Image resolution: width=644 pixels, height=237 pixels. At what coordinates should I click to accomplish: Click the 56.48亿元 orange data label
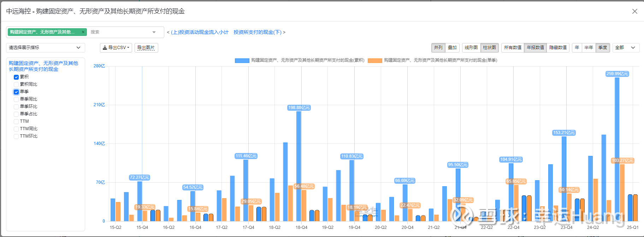click(x=304, y=186)
